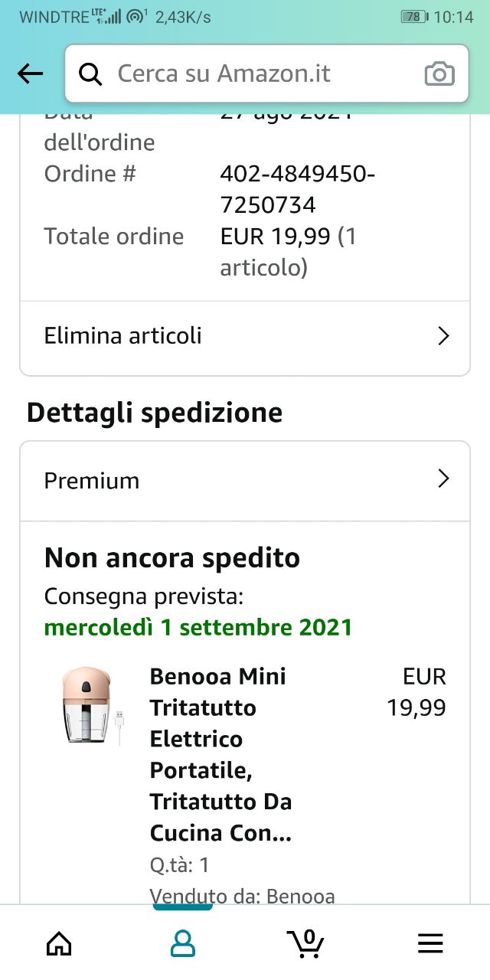Tap the EUR 19,99 item price

tap(417, 692)
